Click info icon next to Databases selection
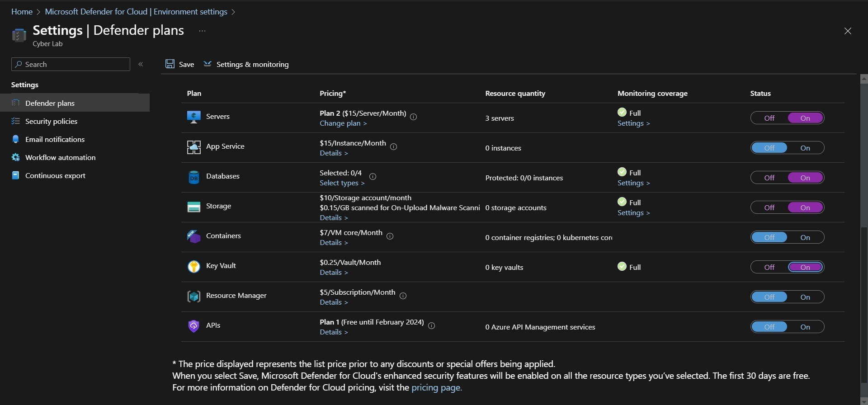Viewport: 868px width, 405px height. (373, 177)
